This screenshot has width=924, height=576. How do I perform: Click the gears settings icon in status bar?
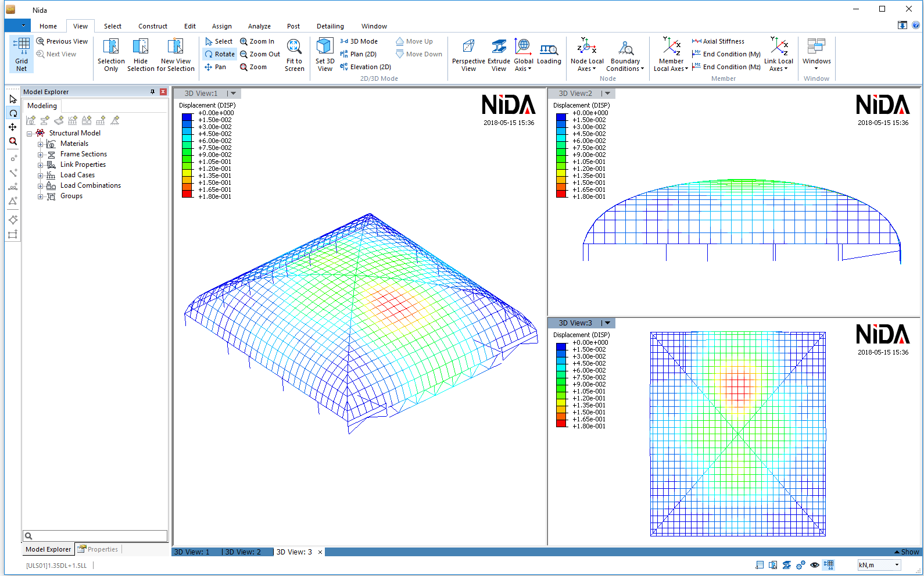coord(801,565)
